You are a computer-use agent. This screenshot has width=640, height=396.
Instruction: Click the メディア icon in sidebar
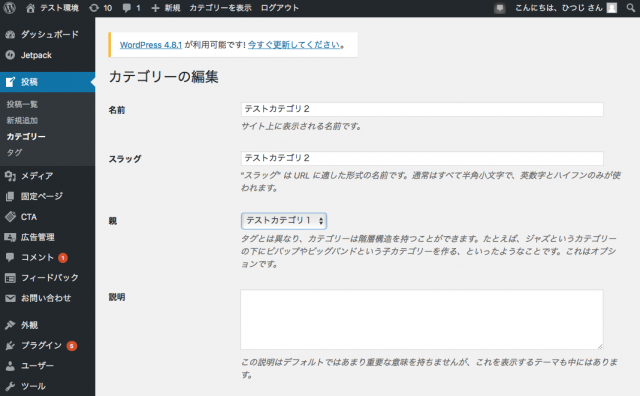tap(10, 176)
